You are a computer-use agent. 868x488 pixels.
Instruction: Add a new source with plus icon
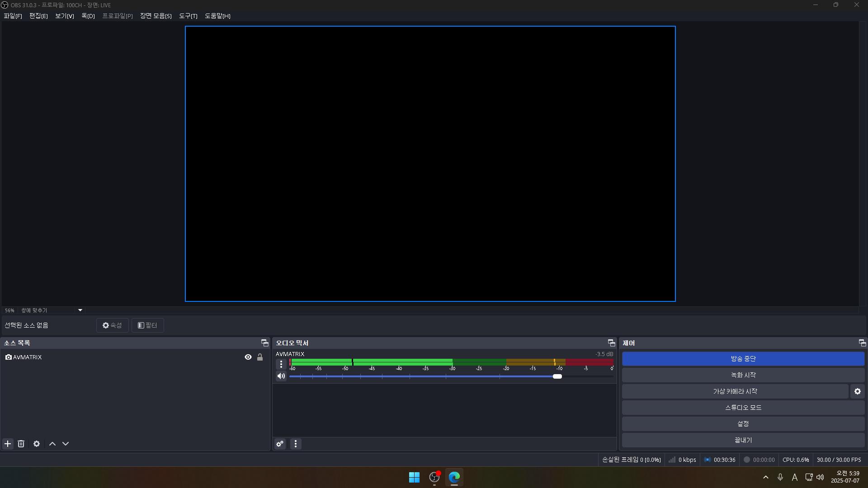8,444
